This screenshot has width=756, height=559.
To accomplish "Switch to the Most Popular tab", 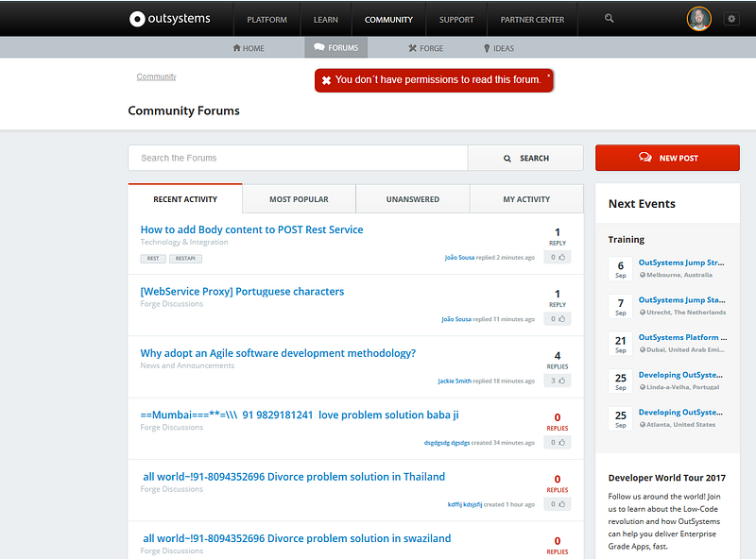I will [x=299, y=199].
